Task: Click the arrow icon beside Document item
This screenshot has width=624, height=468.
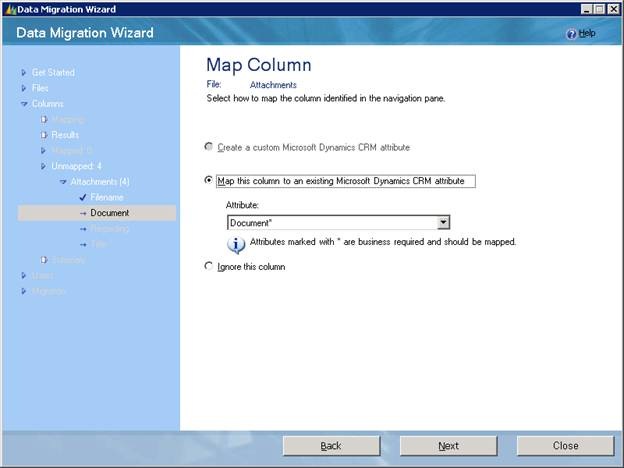Action: pyautogui.click(x=83, y=213)
